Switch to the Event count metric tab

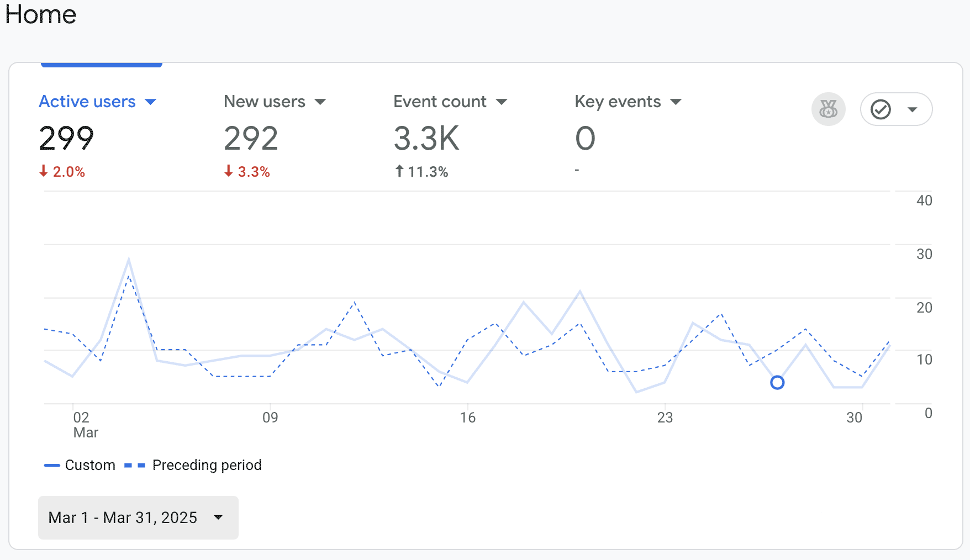click(x=440, y=102)
